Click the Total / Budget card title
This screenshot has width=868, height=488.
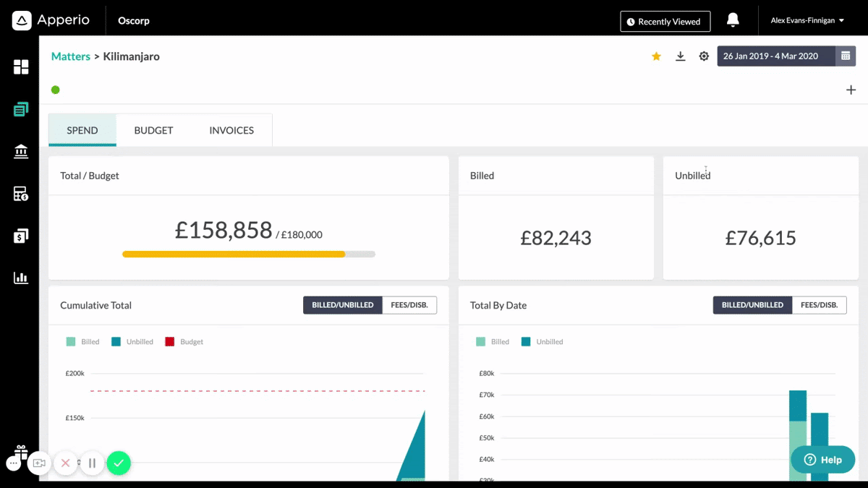click(x=90, y=176)
